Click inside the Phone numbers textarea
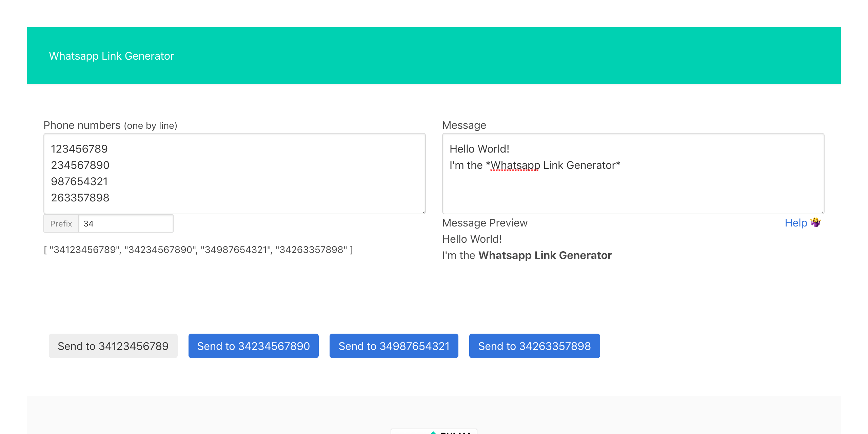The width and height of the screenshot is (868, 434). (235, 174)
